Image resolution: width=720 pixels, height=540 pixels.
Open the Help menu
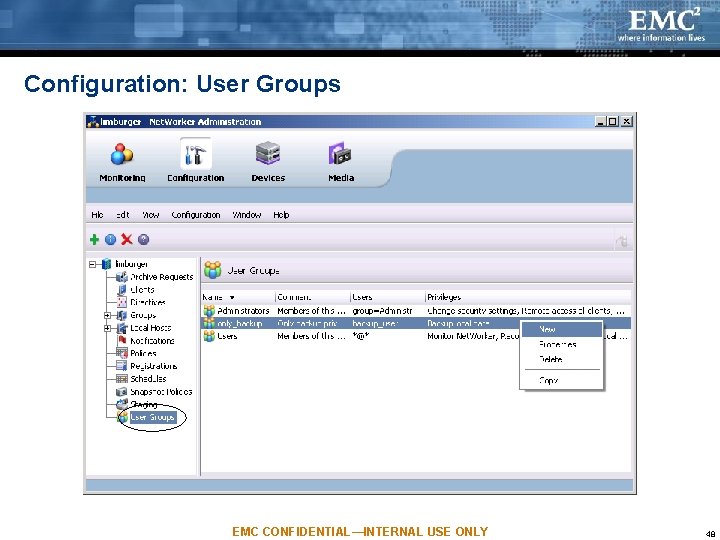281,215
